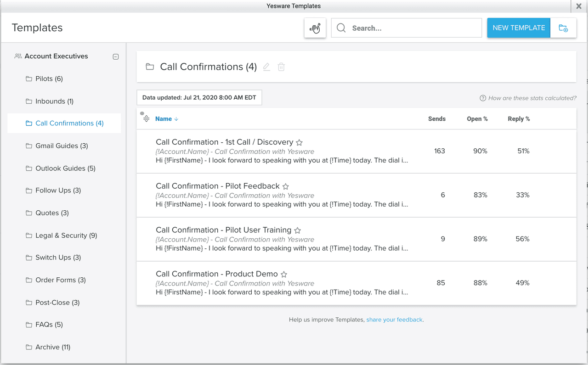Click the magnifying glass search icon
Viewport: 588px width, 365px height.
(340, 28)
